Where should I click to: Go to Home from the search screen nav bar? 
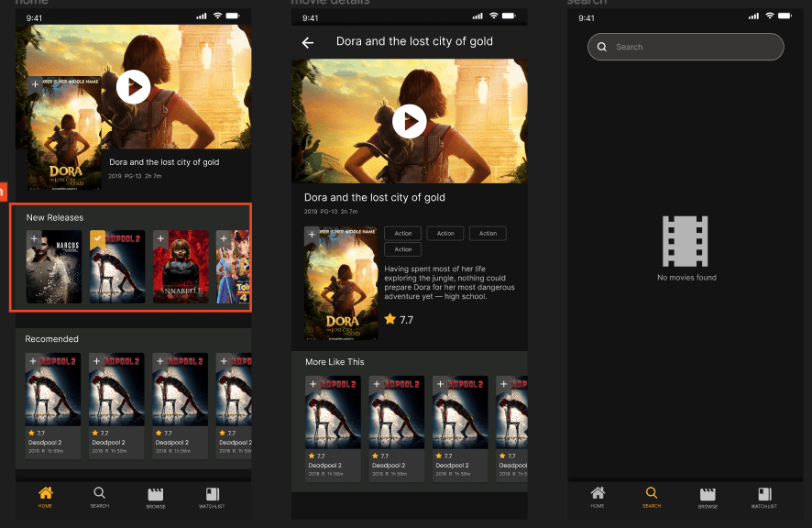pos(598,497)
